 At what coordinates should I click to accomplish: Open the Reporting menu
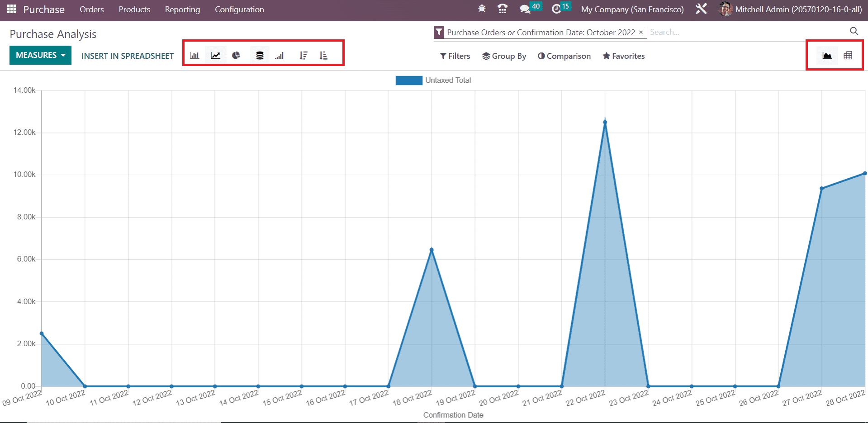tap(182, 10)
